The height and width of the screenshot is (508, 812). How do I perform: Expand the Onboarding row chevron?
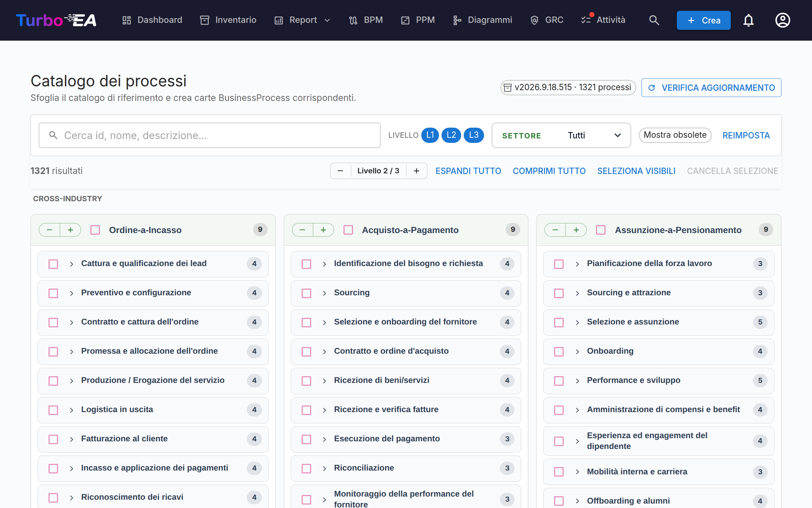coord(577,352)
